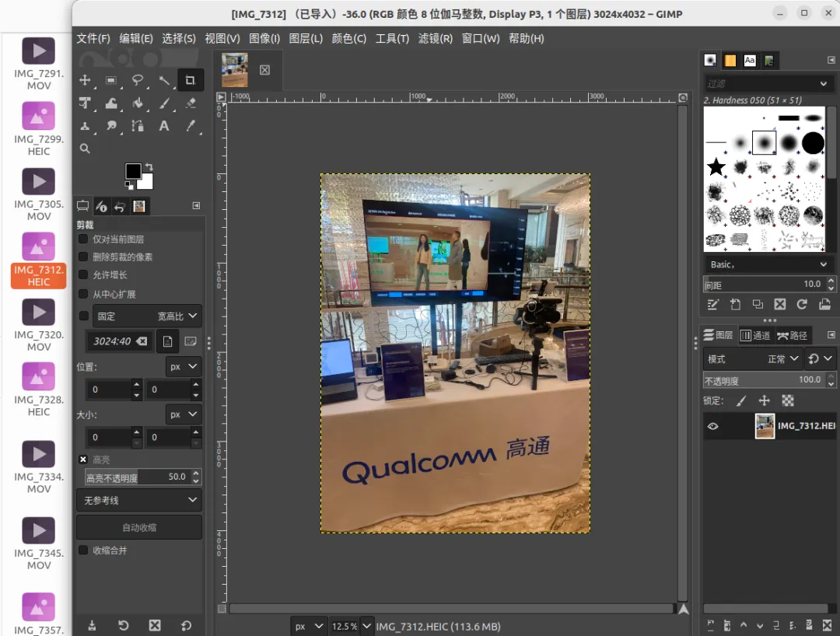The height and width of the screenshot is (636, 840).
Task: Reset colors to default black and white
Action: [x=129, y=185]
